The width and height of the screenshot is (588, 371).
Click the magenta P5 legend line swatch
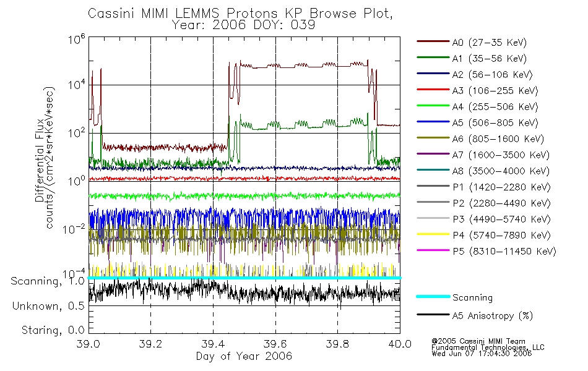433,250
